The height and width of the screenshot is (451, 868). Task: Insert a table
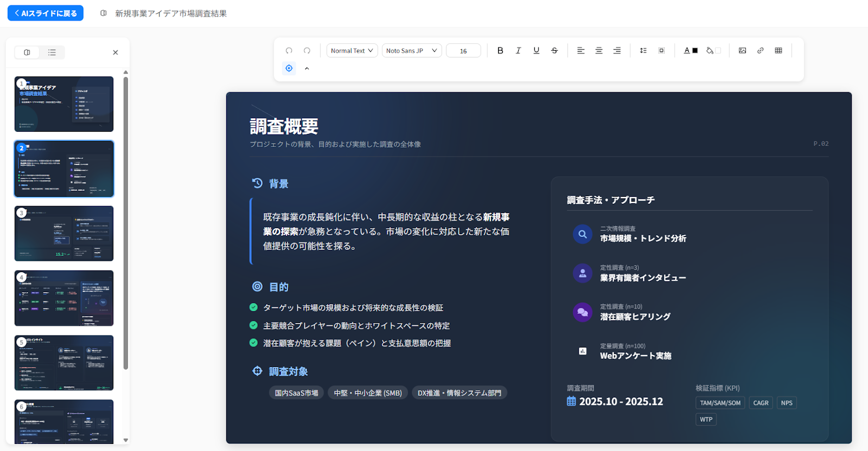(x=778, y=50)
